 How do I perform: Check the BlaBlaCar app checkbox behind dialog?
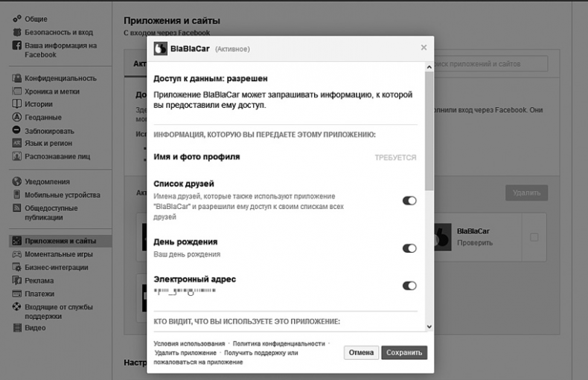click(534, 237)
